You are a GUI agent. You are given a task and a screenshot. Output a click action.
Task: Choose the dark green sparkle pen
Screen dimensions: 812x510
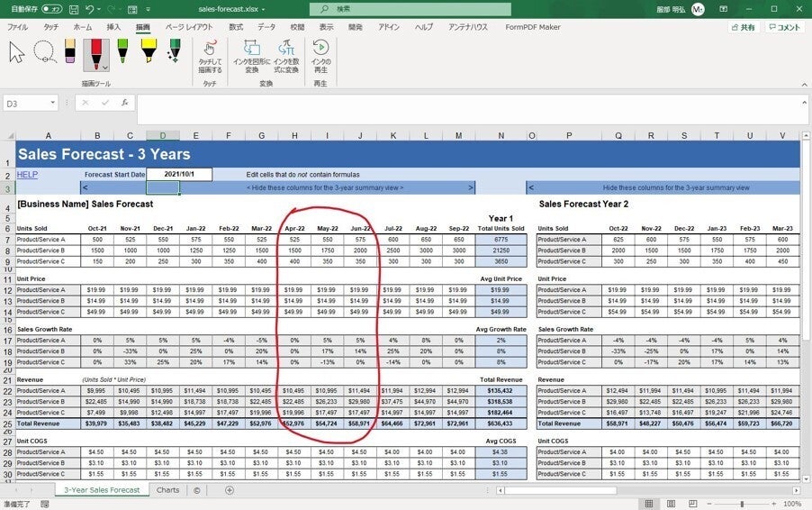pos(175,52)
